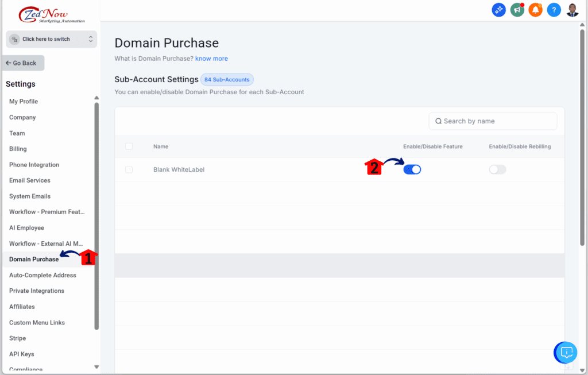Open Private Integrations settings

click(x=37, y=291)
